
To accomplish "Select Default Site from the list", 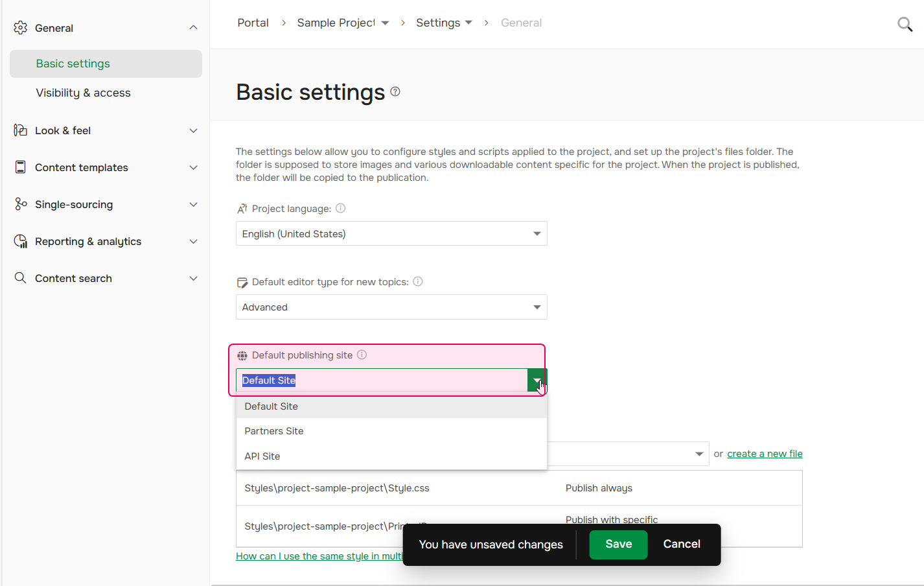I will [391, 406].
